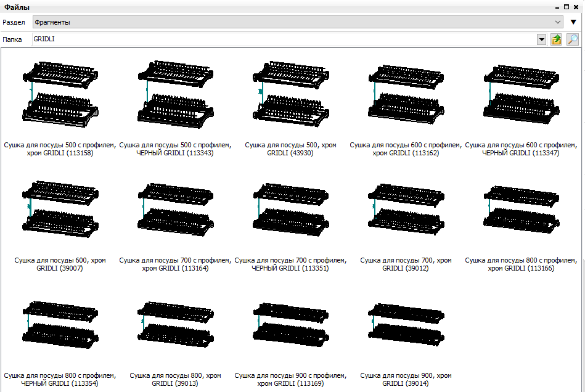Click label 'Сушка для посуды 500 с профилем, хром GRIDLI (113158)'
The height and width of the screenshot is (392, 585).
[x=60, y=149]
